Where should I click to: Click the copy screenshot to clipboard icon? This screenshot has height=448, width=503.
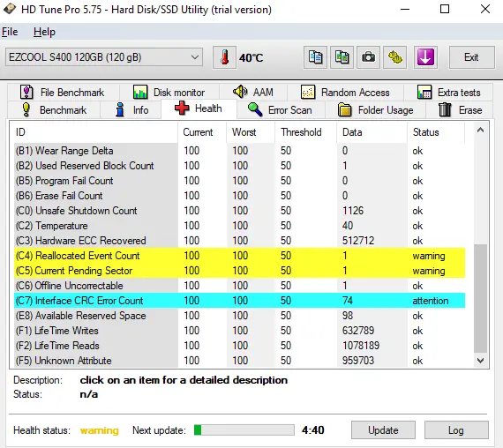pyautogui.click(x=342, y=57)
